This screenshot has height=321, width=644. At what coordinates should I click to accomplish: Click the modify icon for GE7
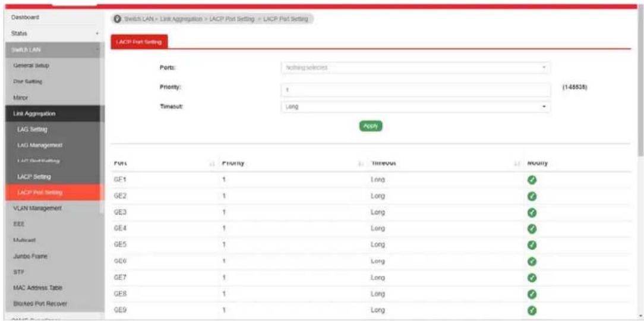[x=532, y=278]
